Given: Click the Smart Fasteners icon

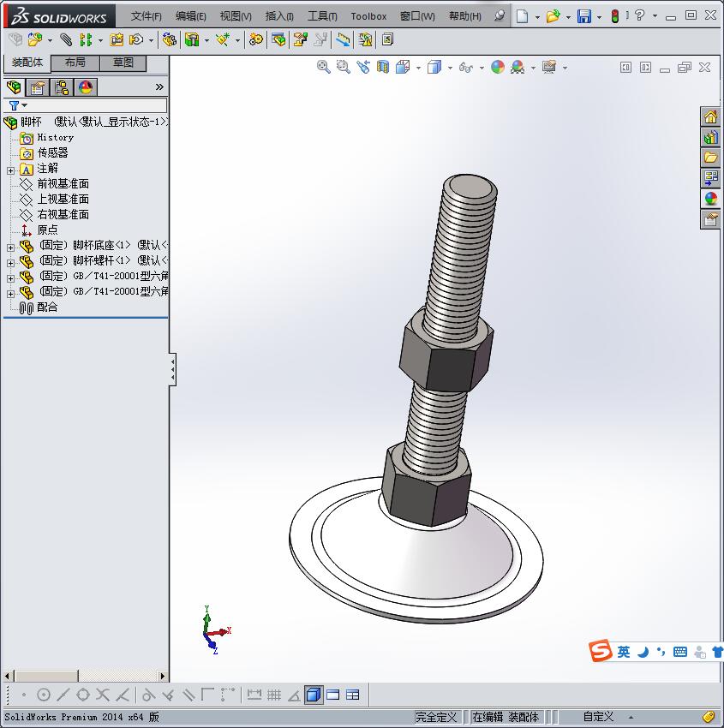Looking at the screenshot, I should tap(117, 40).
